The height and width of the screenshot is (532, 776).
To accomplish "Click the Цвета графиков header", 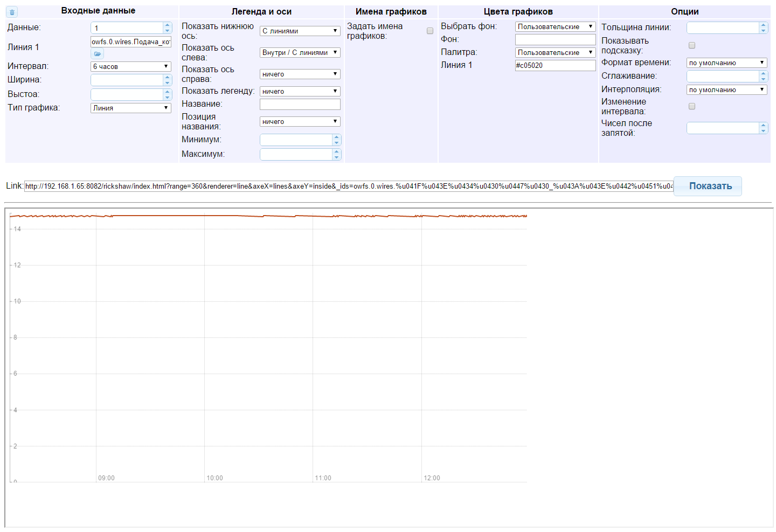I will (518, 12).
